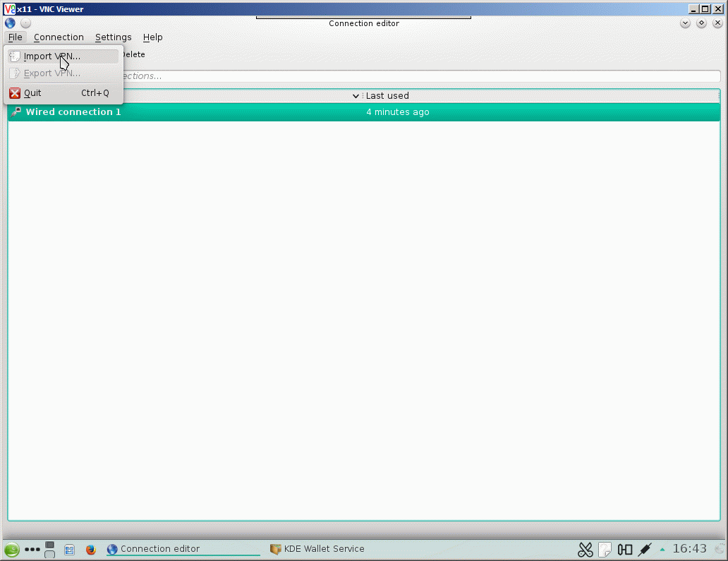
Task: Click the red Quit icon
Action: point(15,93)
